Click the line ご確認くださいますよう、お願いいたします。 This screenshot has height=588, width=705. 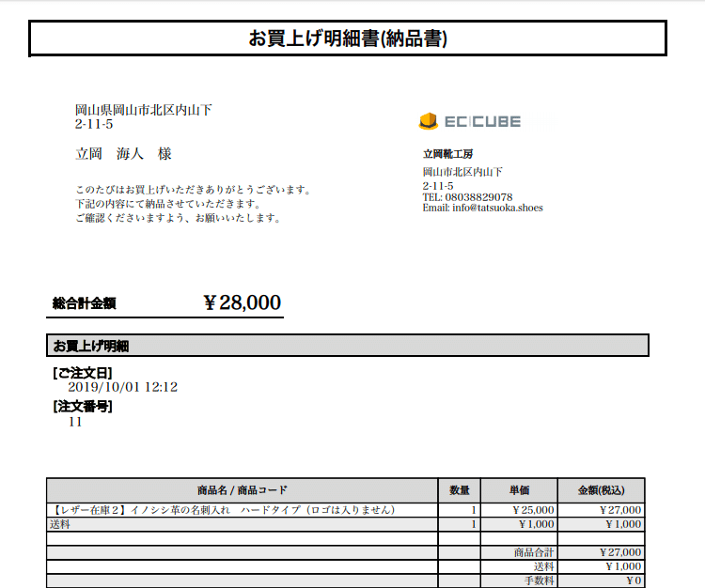(179, 218)
